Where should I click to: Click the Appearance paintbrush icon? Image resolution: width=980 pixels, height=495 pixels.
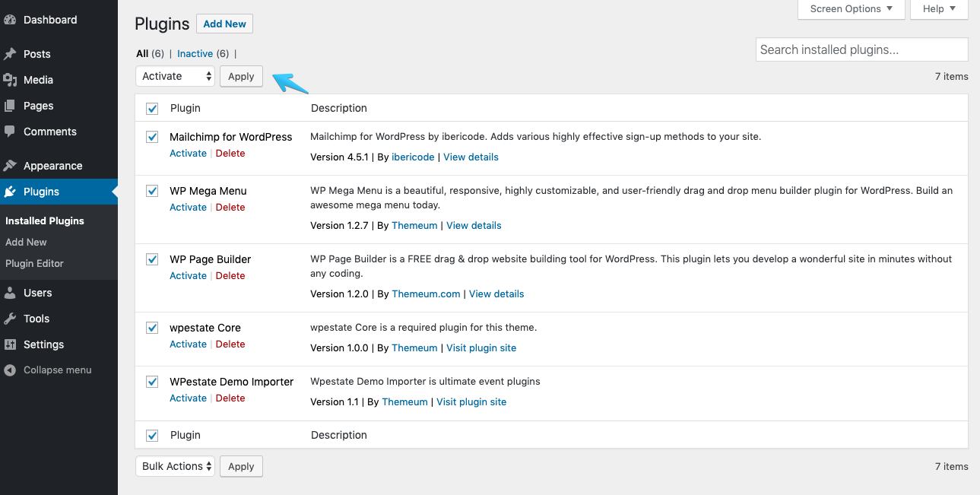coord(10,166)
